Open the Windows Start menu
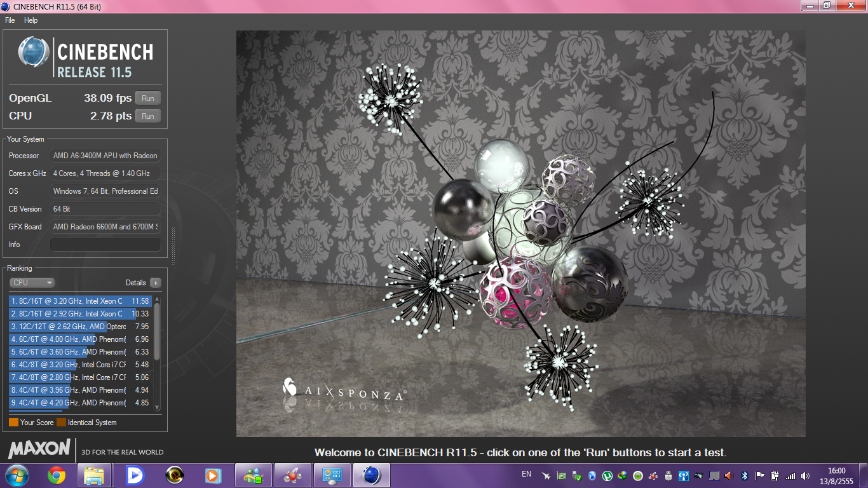 [x=16, y=475]
